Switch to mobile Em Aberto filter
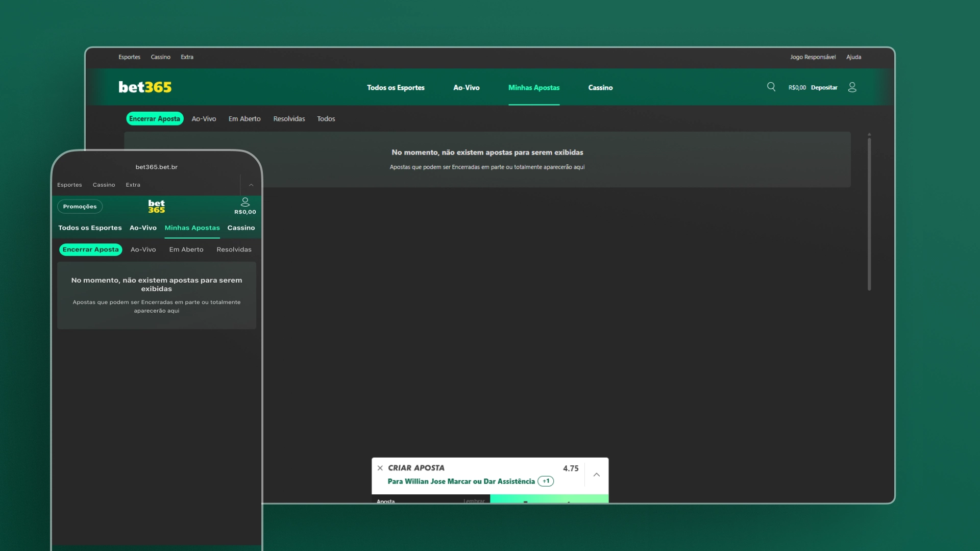The height and width of the screenshot is (551, 980). 186,249
